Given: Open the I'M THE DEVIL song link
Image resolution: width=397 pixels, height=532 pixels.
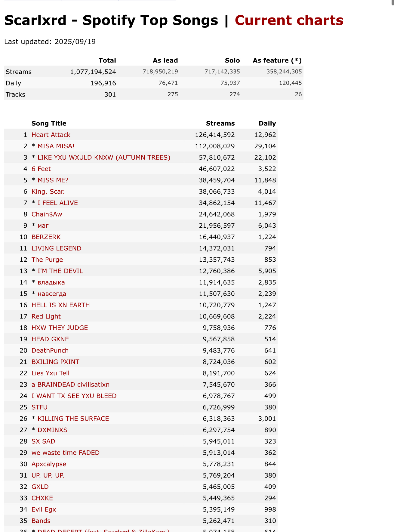Looking at the screenshot, I should 60,271.
